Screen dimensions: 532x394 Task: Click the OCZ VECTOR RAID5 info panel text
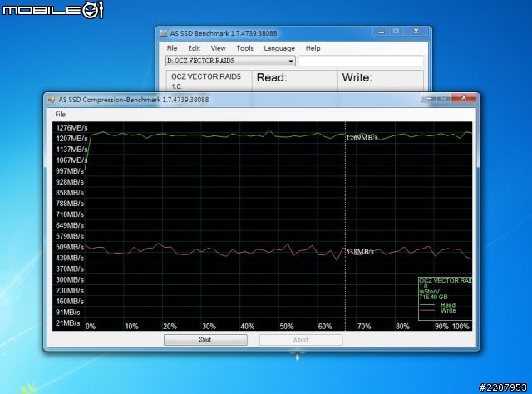pyautogui.click(x=206, y=76)
